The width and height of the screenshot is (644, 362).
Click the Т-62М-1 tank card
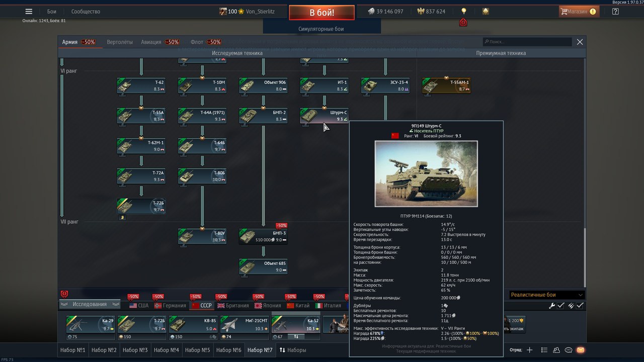tap(141, 146)
